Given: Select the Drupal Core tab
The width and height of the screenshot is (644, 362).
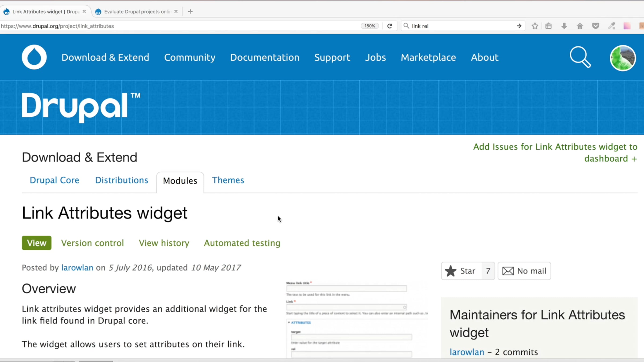Looking at the screenshot, I should click(54, 180).
